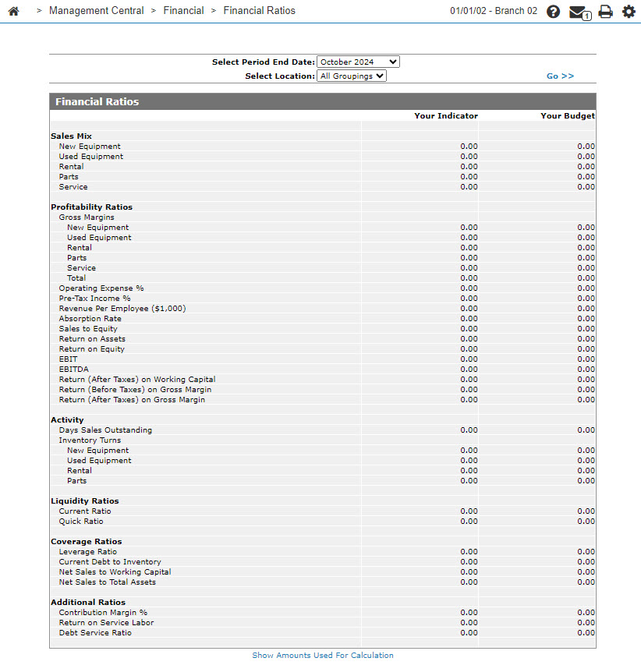Click the Leverage Ratio row label

pyautogui.click(x=88, y=552)
